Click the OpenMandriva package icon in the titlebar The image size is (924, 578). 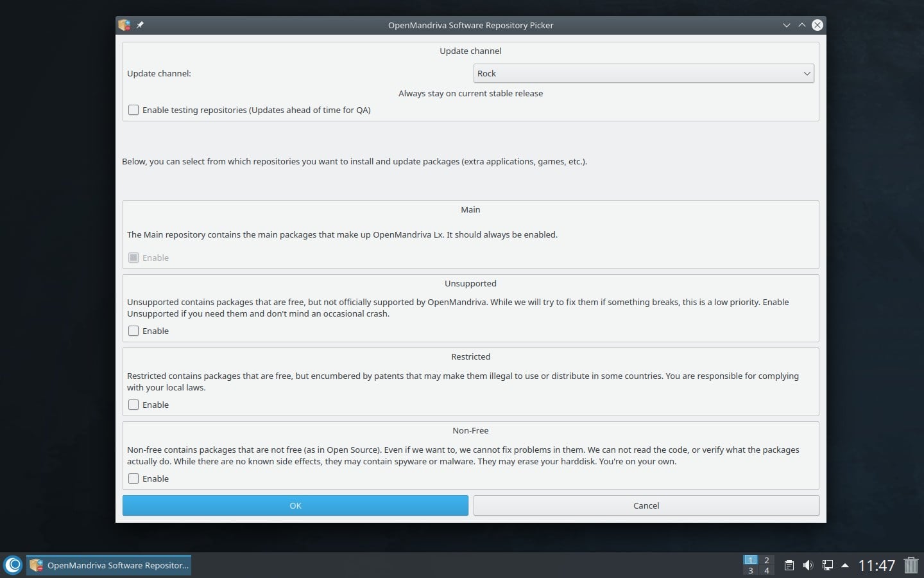123,25
